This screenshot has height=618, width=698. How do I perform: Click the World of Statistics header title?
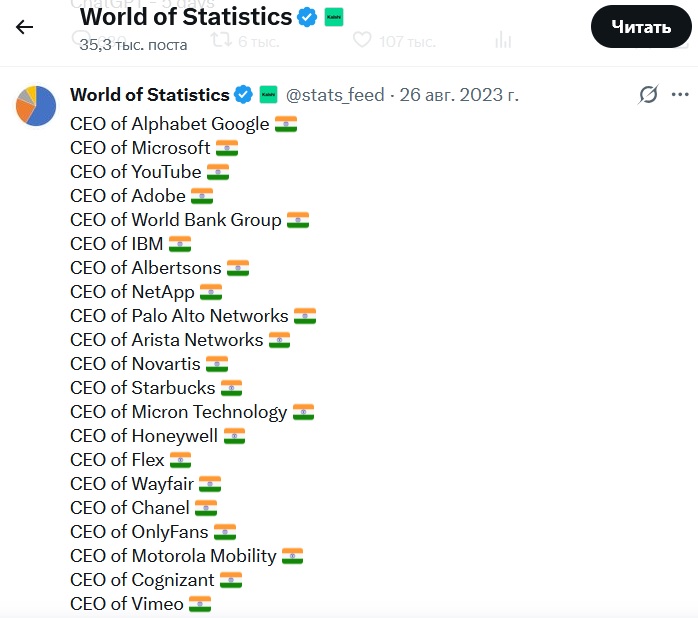(x=186, y=17)
